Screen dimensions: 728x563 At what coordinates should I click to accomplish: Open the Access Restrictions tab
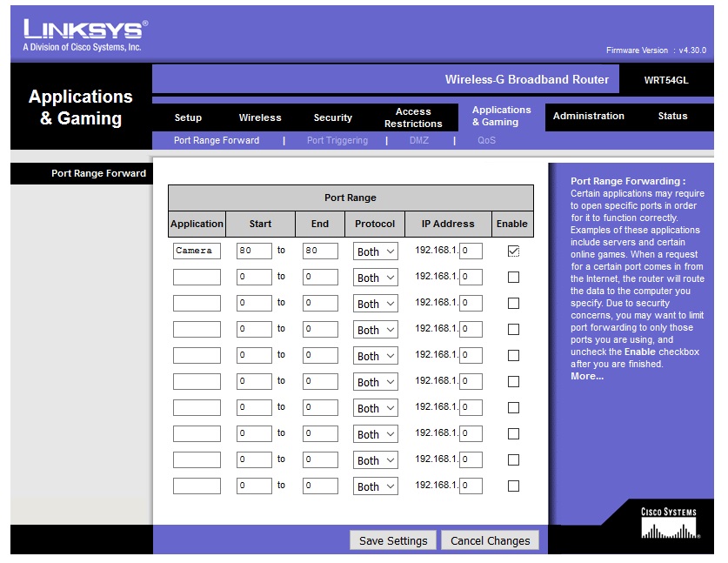point(413,117)
